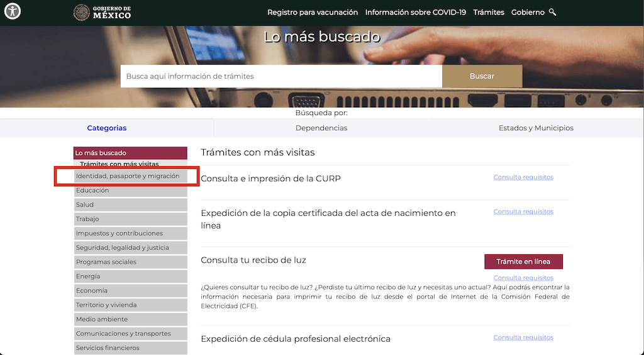Viewport: 644px width, 355px height.
Task: Open Identidad, pasaporte y migración category
Action: coord(130,176)
